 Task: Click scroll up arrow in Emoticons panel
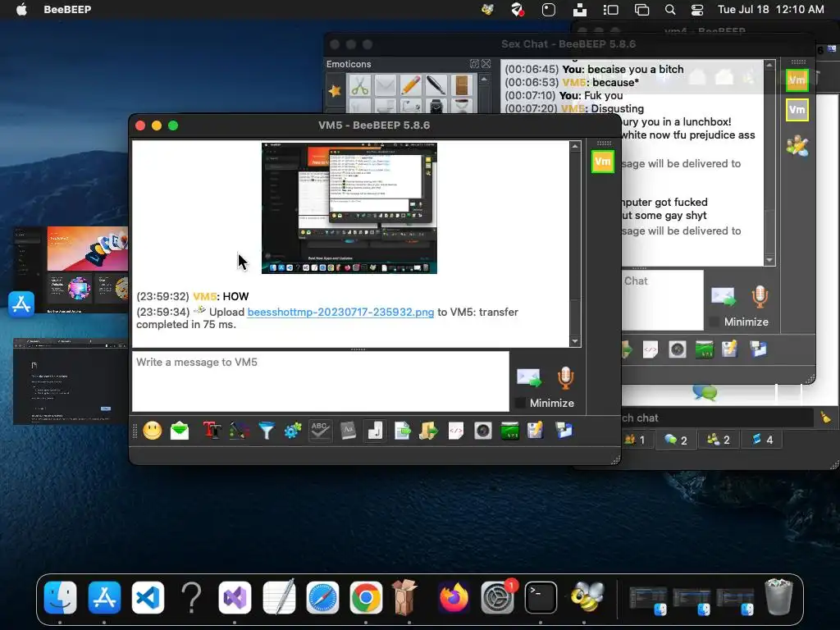(484, 79)
